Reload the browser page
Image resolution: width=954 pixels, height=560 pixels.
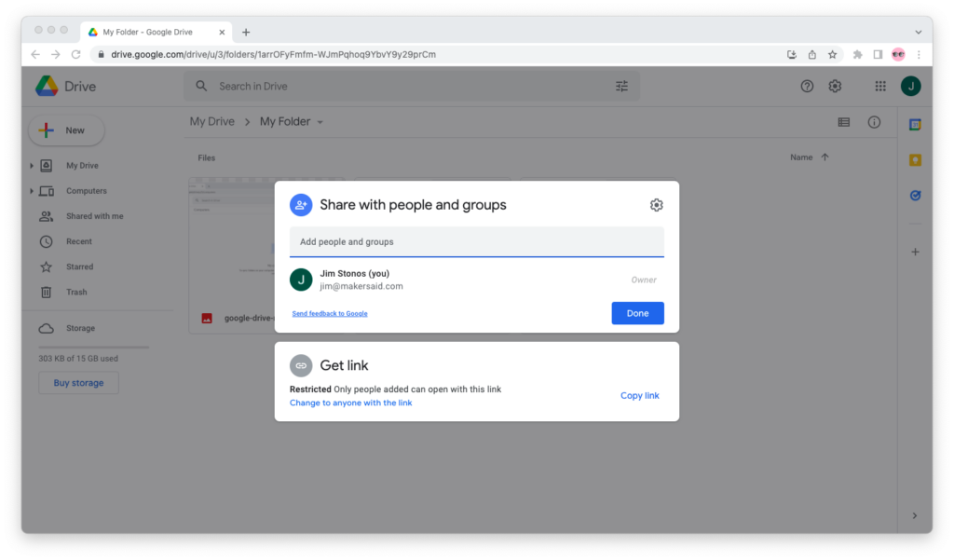point(76,54)
